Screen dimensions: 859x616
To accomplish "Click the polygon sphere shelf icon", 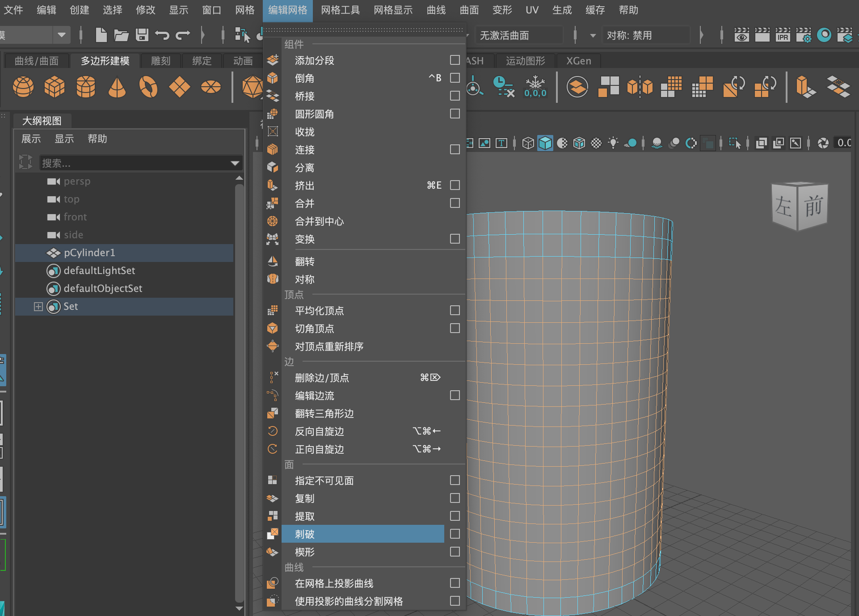I will pyautogui.click(x=23, y=86).
